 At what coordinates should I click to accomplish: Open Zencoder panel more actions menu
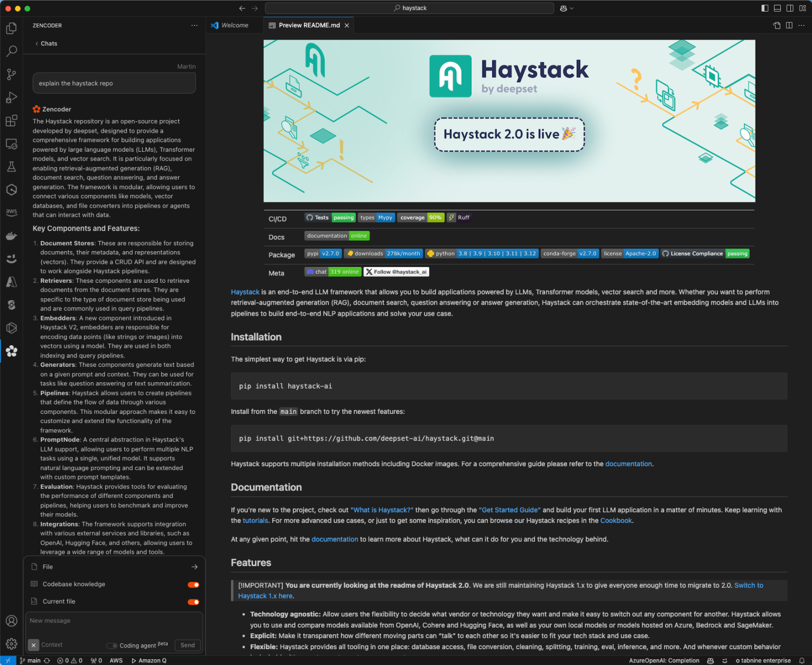[195, 25]
